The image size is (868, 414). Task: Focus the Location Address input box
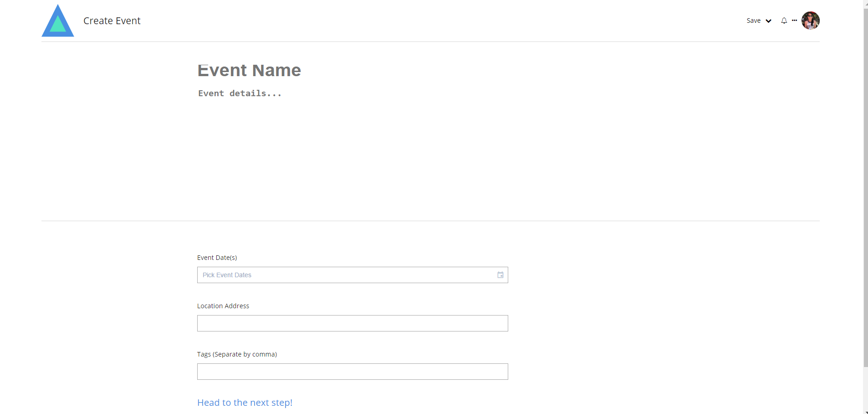click(x=352, y=323)
